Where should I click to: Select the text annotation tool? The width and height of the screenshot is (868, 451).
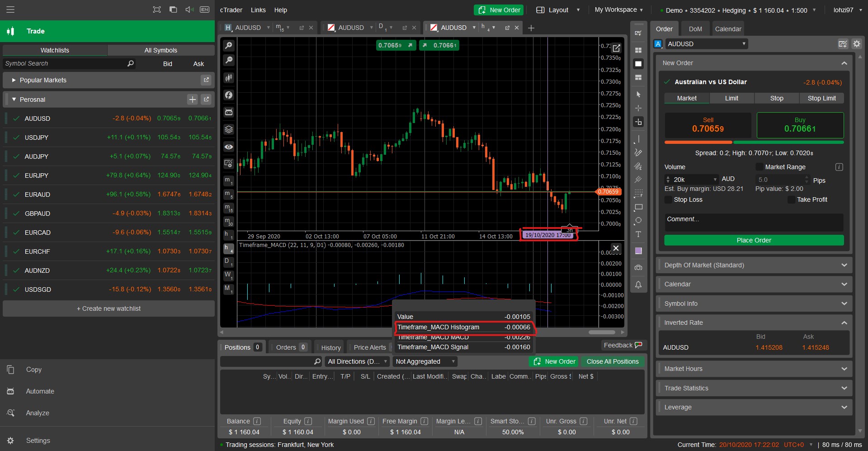pos(638,234)
